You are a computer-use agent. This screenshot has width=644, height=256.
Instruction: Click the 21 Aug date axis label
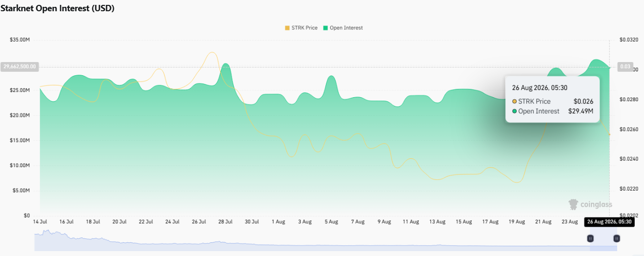tap(543, 221)
